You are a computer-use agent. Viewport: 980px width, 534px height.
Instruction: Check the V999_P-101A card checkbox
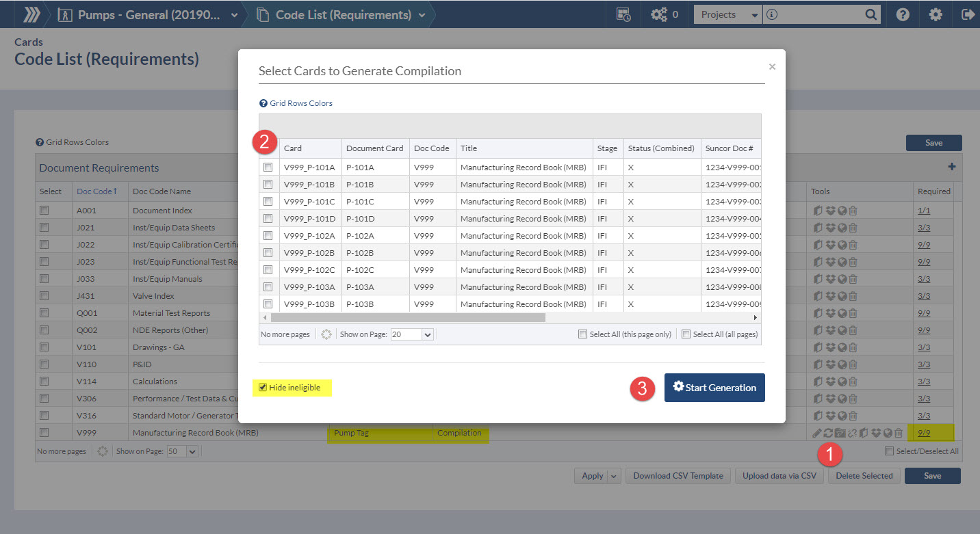click(268, 167)
